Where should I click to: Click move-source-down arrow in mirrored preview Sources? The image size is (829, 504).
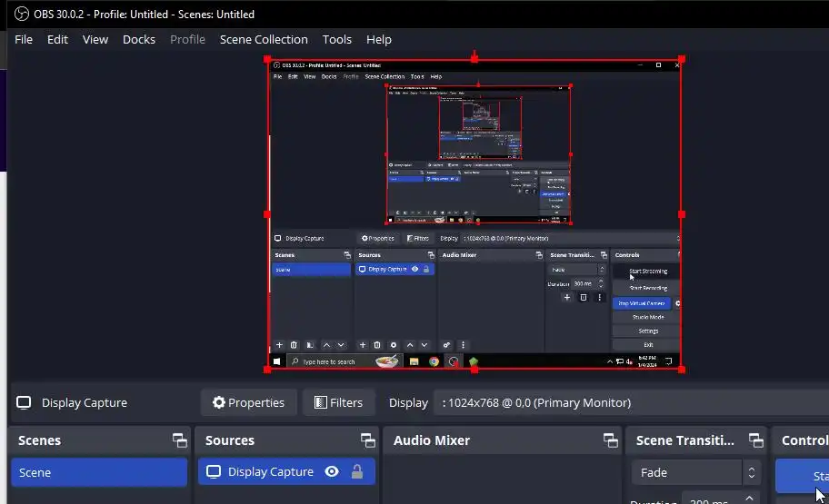(424, 345)
